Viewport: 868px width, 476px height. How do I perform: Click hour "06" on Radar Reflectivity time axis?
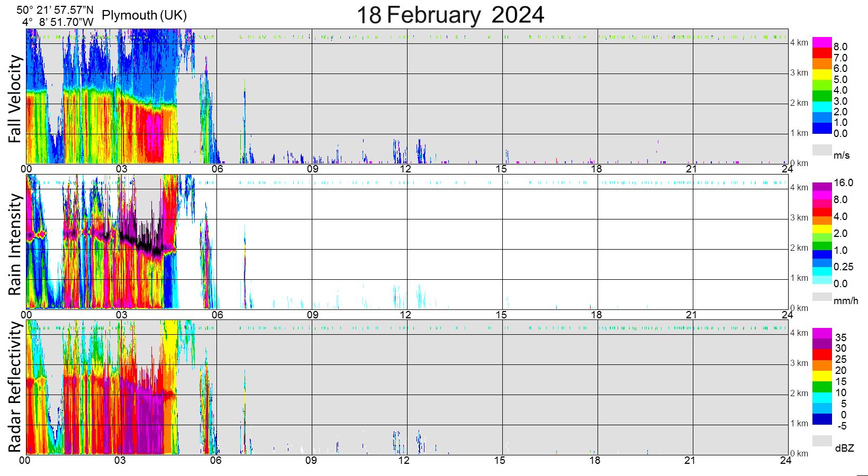point(215,460)
